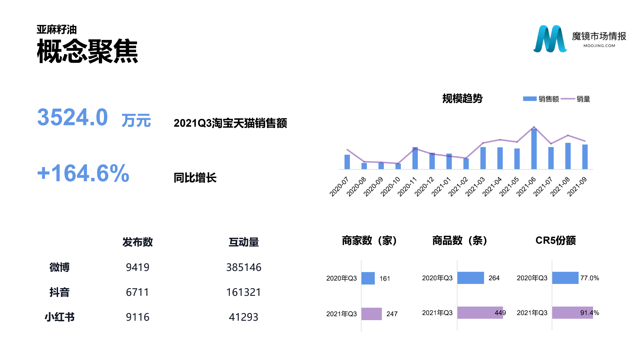Click the 2021年Q3 merchant count bar
Image resolution: width=644 pixels, height=362 pixels.
371,314
